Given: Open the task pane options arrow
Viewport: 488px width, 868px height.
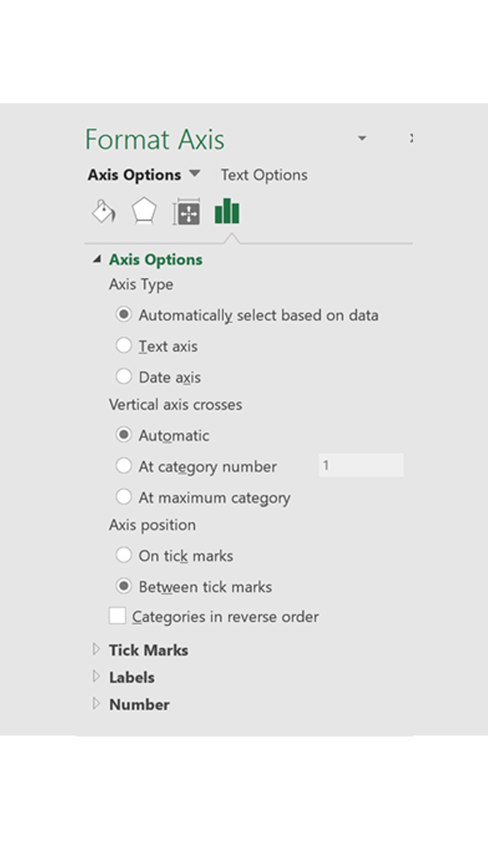Looking at the screenshot, I should (362, 138).
